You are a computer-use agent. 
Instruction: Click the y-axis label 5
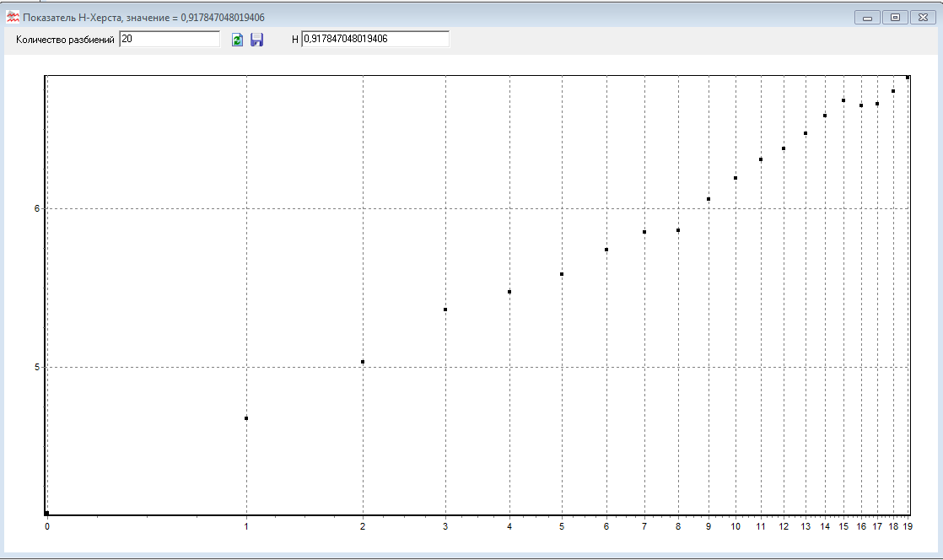[36, 367]
